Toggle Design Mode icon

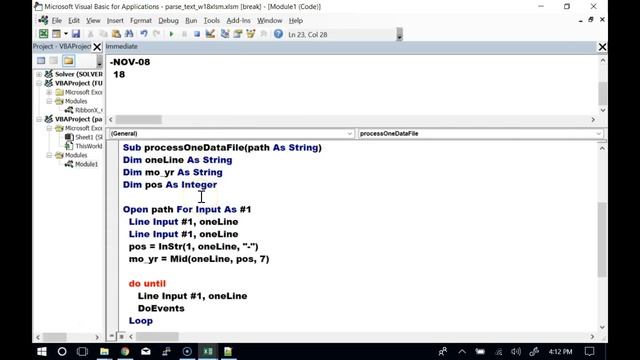(210, 34)
